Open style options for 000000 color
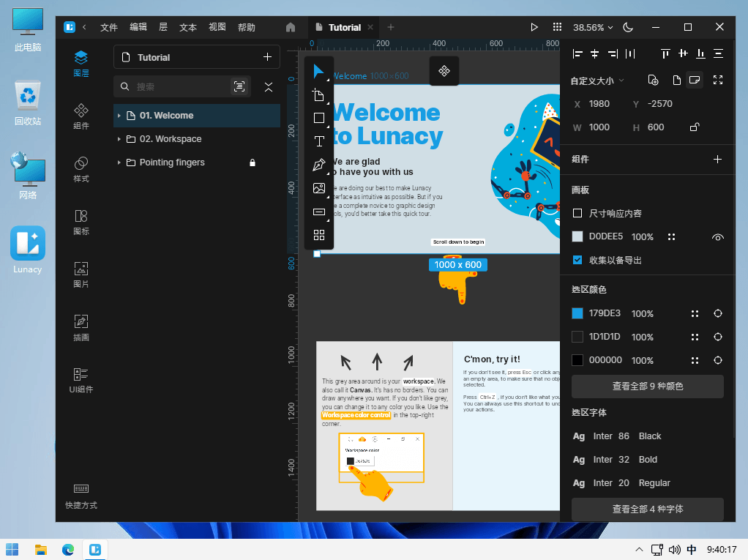This screenshot has width=748, height=560. coord(695,360)
